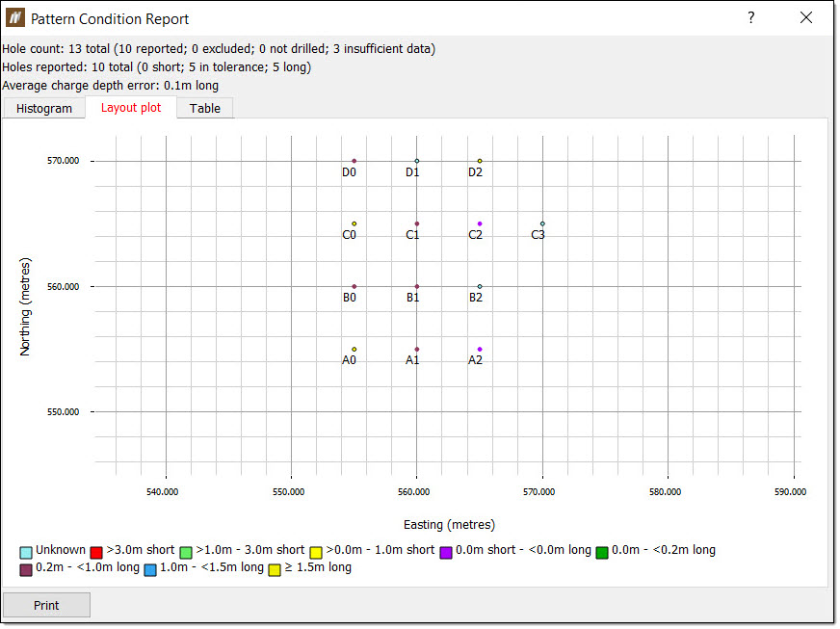Click the 580.000 easting axis value
Viewport: 840px width, 629px height.
click(665, 492)
